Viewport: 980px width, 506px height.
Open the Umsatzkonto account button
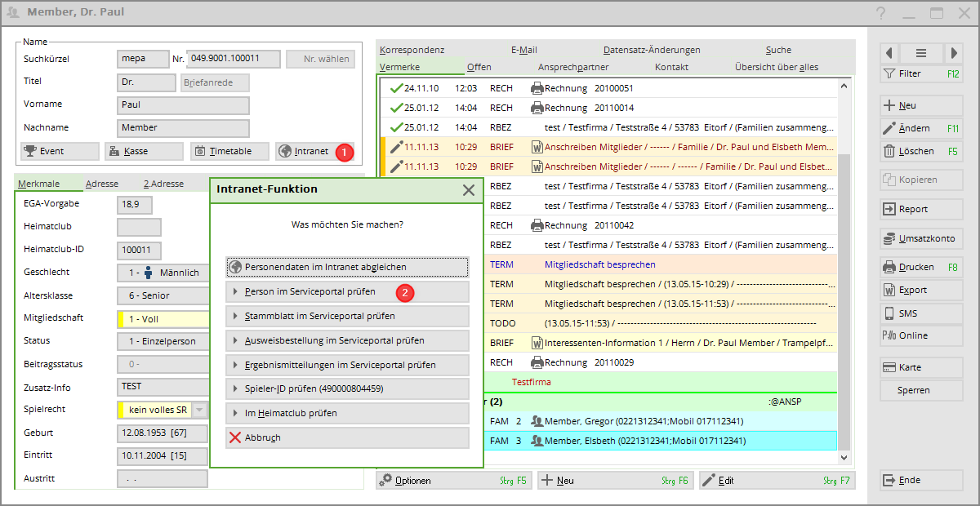920,238
